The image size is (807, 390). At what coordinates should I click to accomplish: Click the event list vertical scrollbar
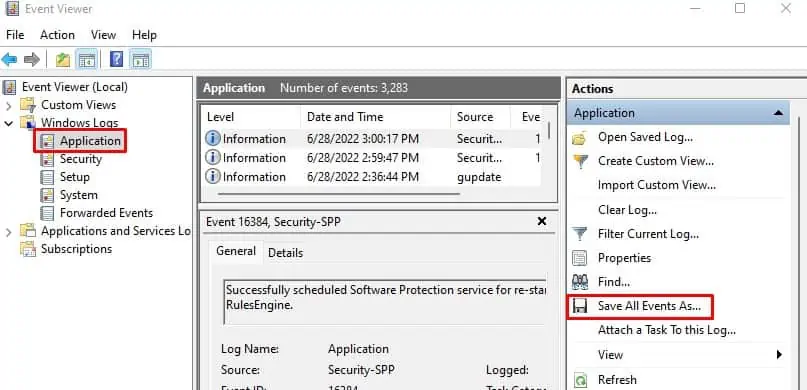(549, 130)
